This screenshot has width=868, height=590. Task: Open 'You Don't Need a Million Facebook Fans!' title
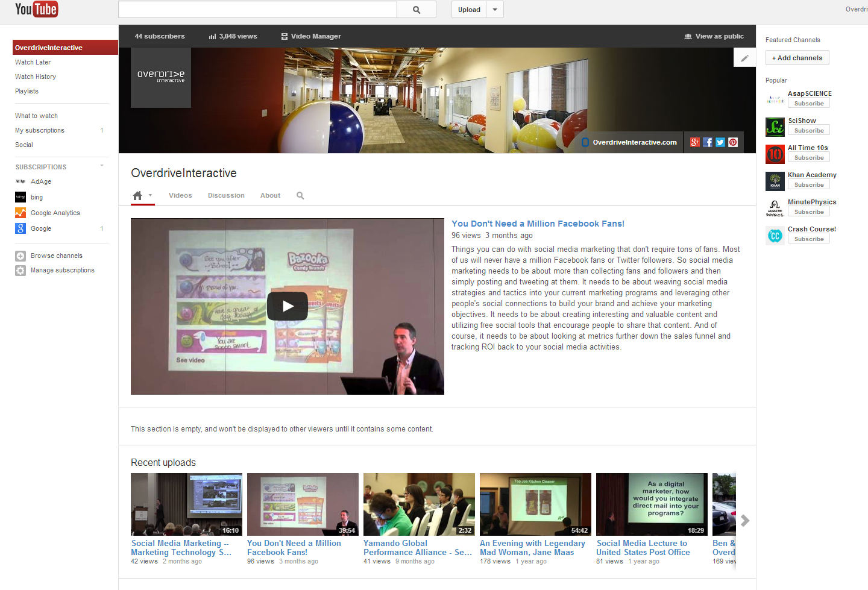coord(538,224)
